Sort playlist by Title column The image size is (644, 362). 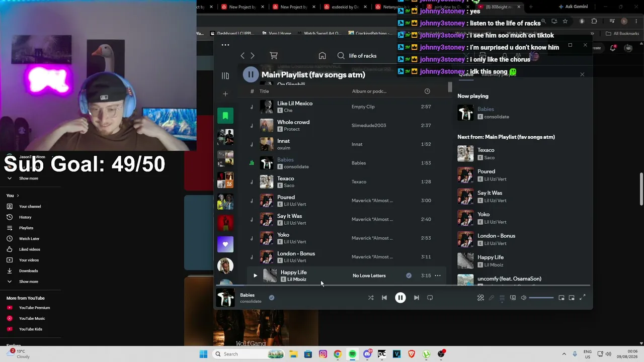(264, 91)
